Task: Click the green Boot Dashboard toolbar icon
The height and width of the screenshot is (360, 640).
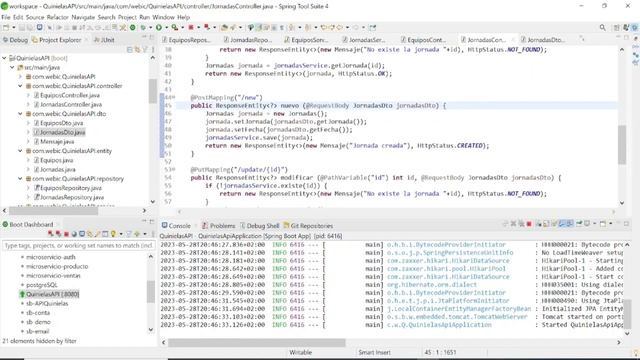Action: click(133, 27)
